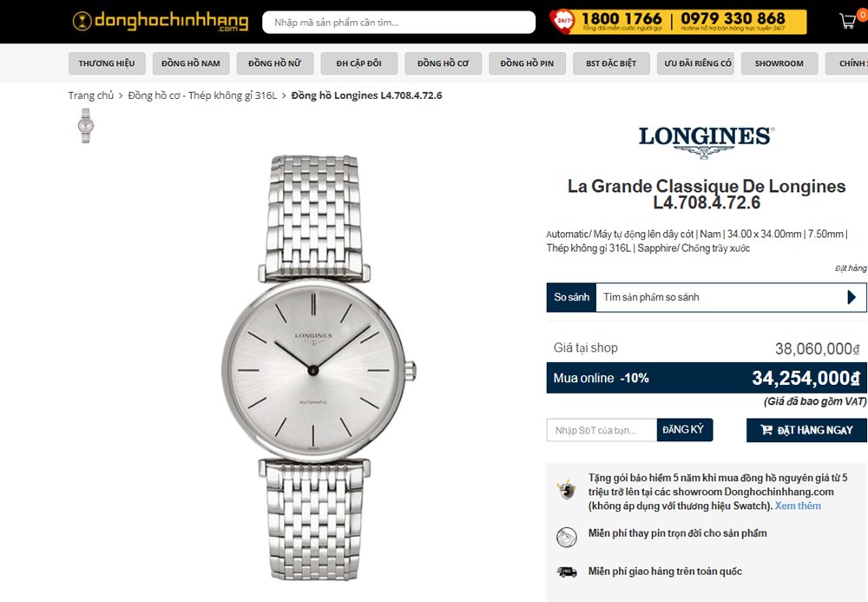
Task: Go to Trang chủ breadcrumb
Action: [x=91, y=96]
